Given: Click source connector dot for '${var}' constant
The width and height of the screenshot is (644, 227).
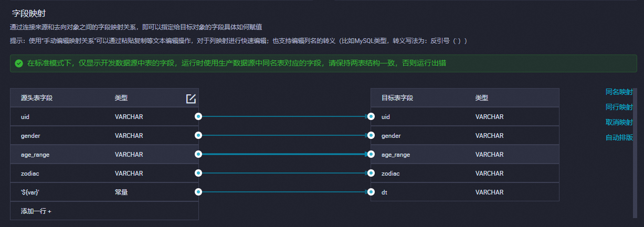Looking at the screenshot, I should (x=198, y=192).
